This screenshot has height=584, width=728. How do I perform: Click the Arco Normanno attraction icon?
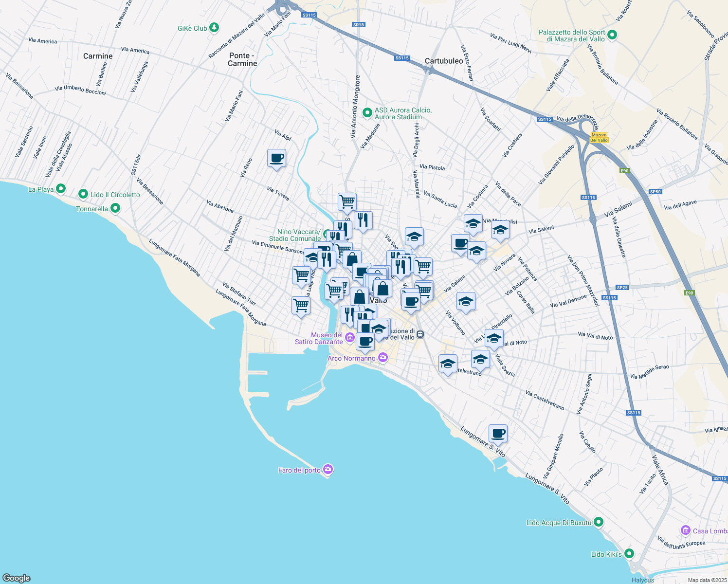pyautogui.click(x=383, y=358)
